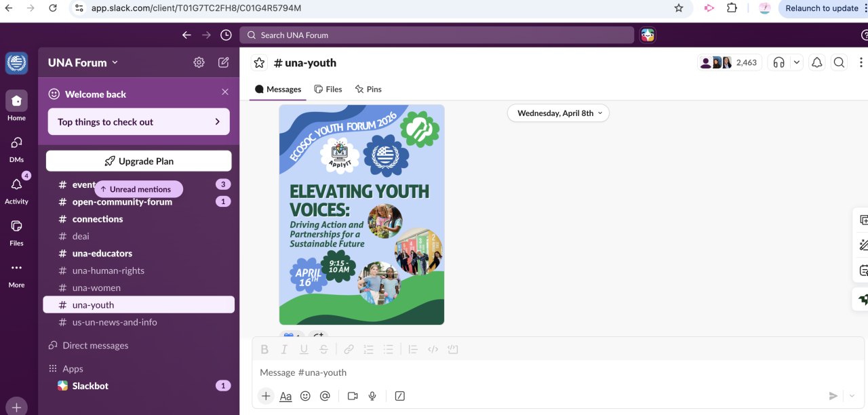
Task: Open the open-community-forum channel
Action: pos(138,201)
